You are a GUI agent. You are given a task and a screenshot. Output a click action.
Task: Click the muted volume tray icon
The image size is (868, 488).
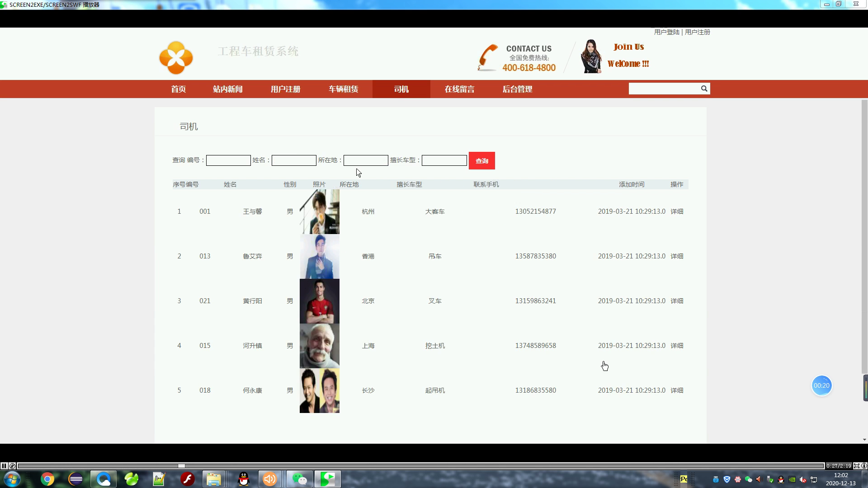(803, 479)
